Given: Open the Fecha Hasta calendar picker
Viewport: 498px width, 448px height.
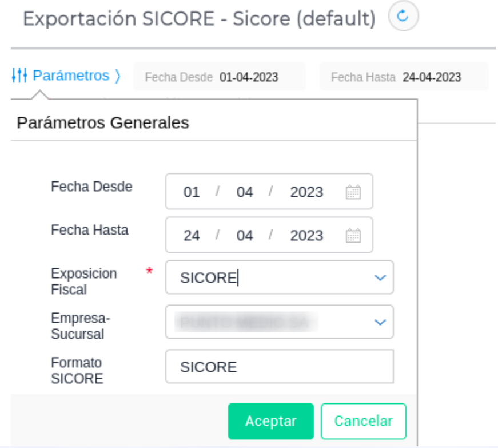Looking at the screenshot, I should tap(353, 235).
